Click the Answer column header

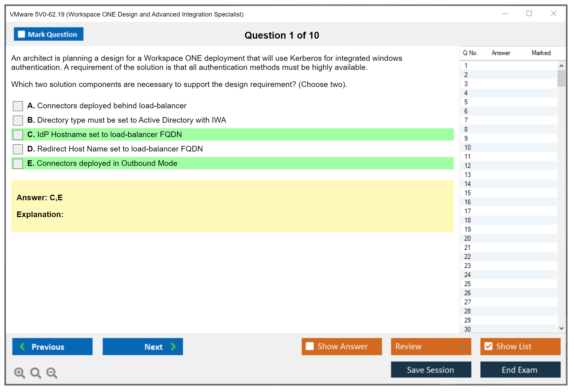tap(501, 53)
